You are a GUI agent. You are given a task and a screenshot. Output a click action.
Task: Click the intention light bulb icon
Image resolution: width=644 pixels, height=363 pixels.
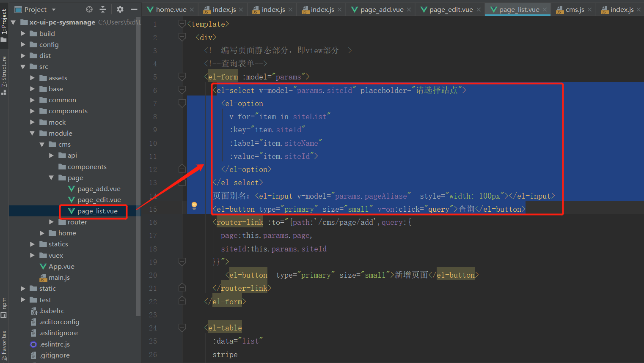pos(194,205)
